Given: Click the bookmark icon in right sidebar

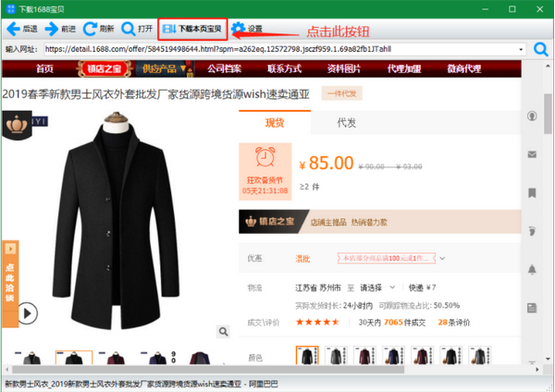Looking at the screenshot, I should click(533, 192).
